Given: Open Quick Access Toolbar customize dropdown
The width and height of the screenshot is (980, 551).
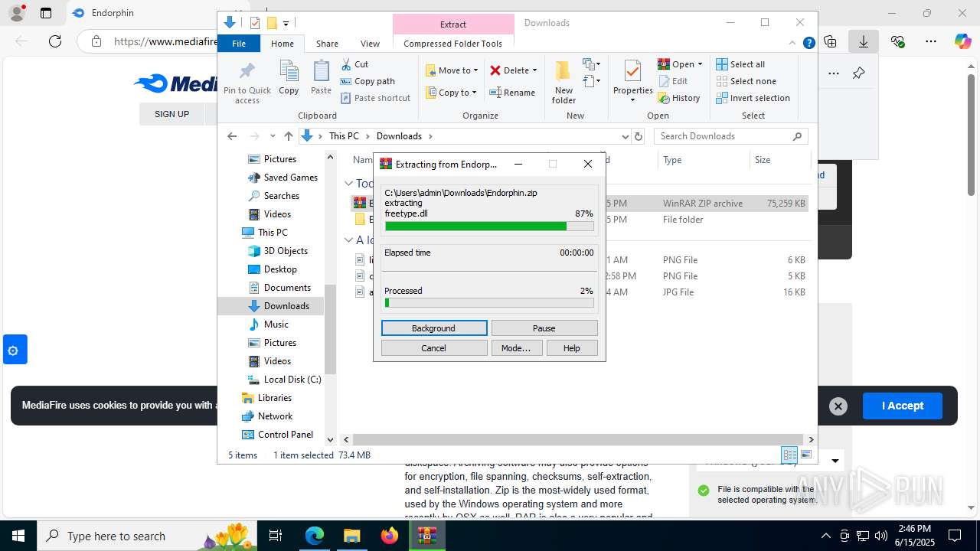Looking at the screenshot, I should [x=286, y=23].
